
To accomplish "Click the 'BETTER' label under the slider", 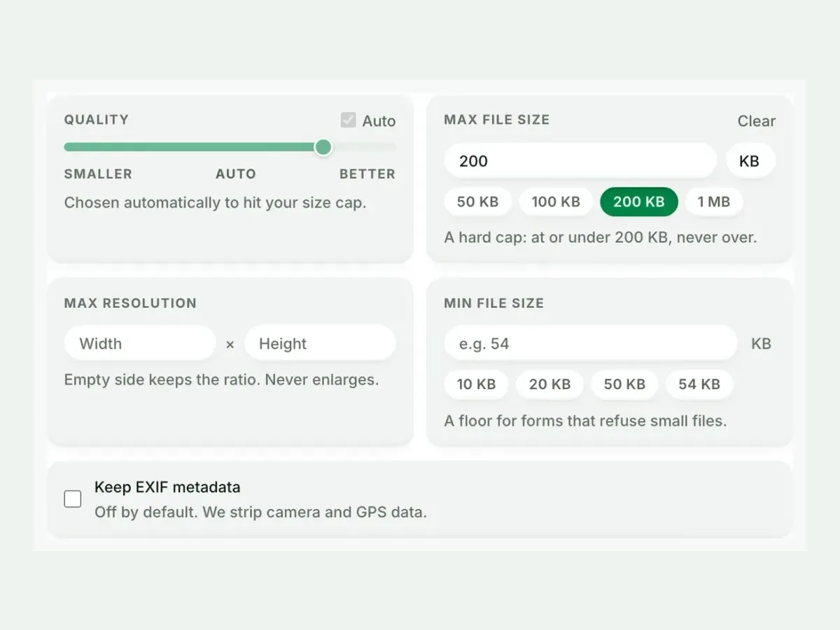I will [367, 174].
